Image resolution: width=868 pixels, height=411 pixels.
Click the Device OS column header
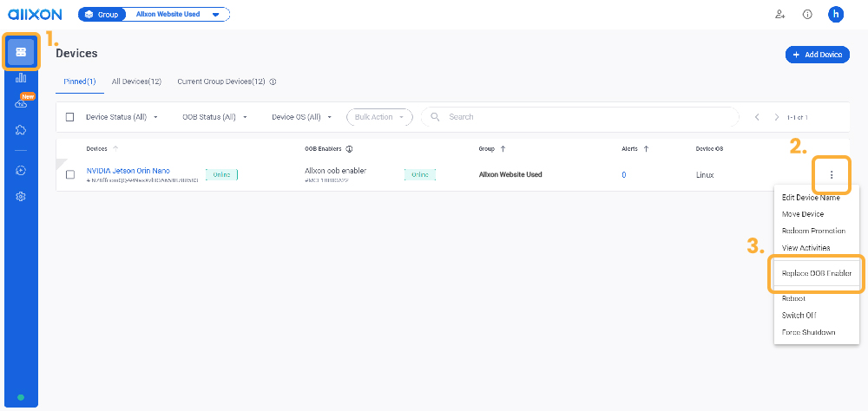coord(709,149)
